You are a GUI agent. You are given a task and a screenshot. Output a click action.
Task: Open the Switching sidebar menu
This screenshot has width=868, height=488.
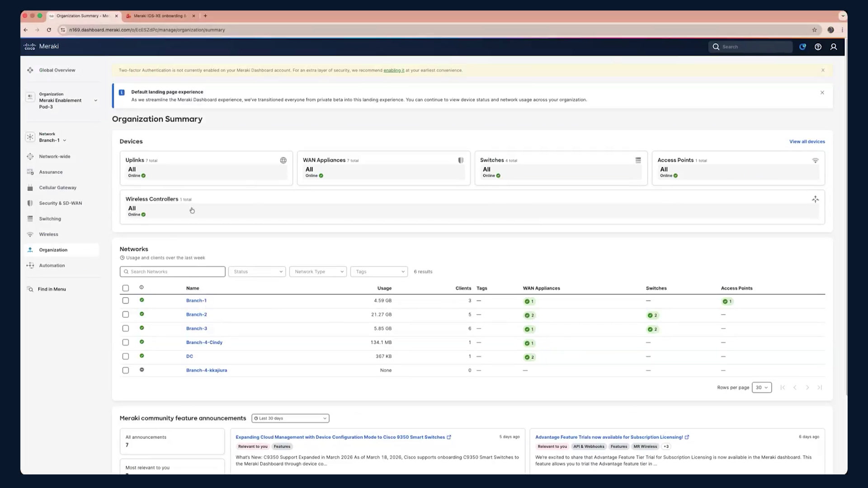pyautogui.click(x=50, y=219)
